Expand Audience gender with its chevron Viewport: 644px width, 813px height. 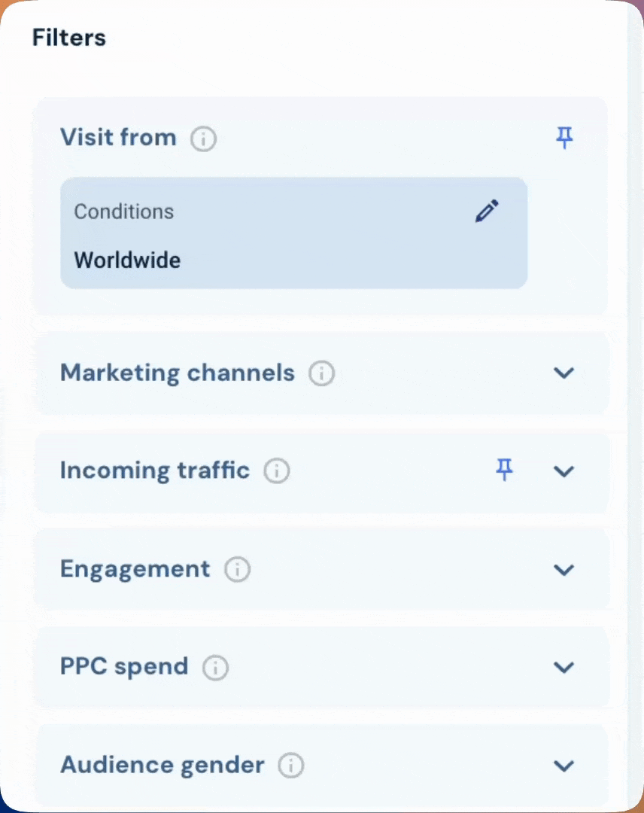(x=563, y=766)
